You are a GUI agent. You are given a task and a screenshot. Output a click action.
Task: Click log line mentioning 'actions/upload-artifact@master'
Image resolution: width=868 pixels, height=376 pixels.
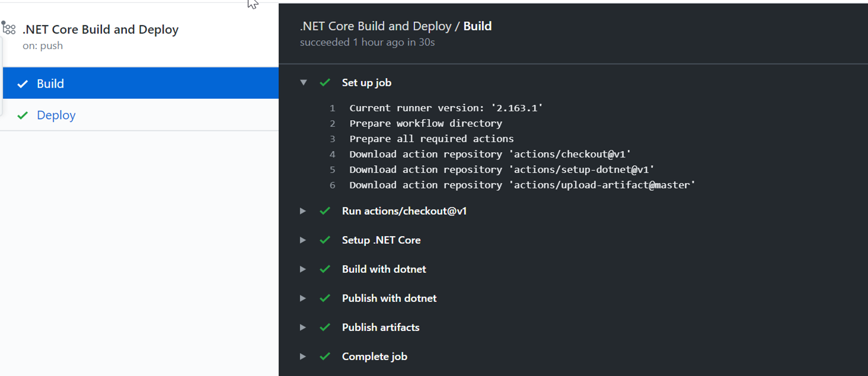point(522,185)
